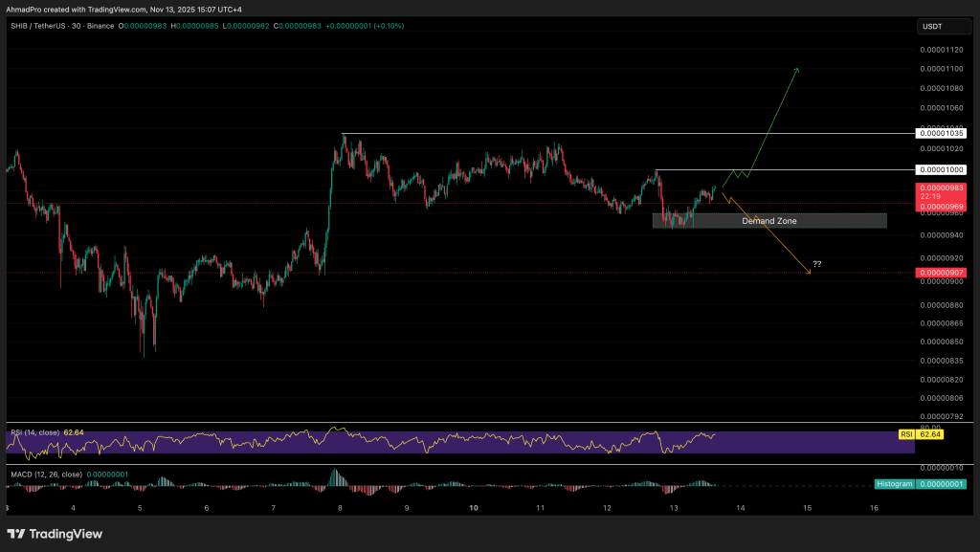This screenshot has width=980, height=552.
Task: Open the USDT currency selector
Action: coord(933,27)
